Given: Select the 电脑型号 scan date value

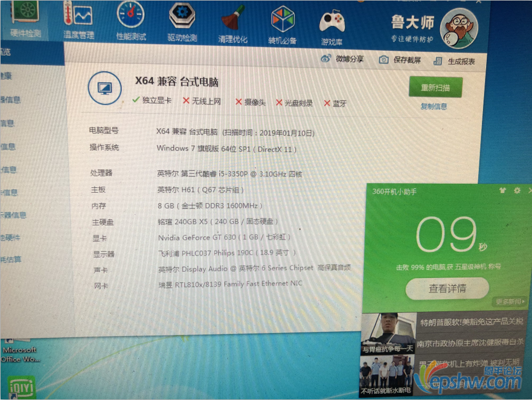Looking at the screenshot, I should (x=236, y=132).
